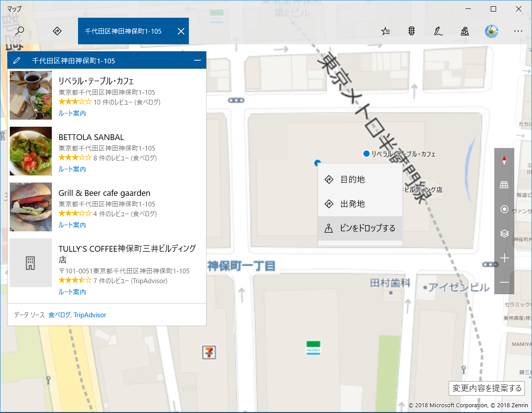The height and width of the screenshot is (413, 532).
Task: Activate Windows Ink pen annotation tool
Action: pyautogui.click(x=438, y=31)
